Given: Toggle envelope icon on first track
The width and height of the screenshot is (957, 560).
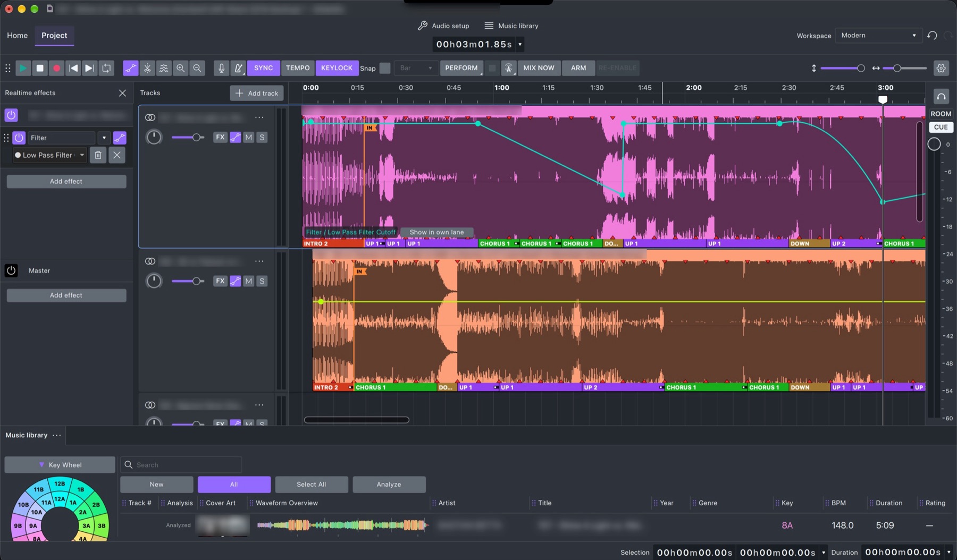Looking at the screenshot, I should [235, 137].
